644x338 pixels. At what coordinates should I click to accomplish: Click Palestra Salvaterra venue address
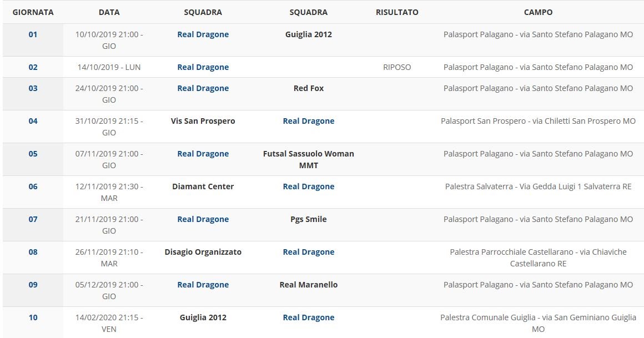point(538,186)
